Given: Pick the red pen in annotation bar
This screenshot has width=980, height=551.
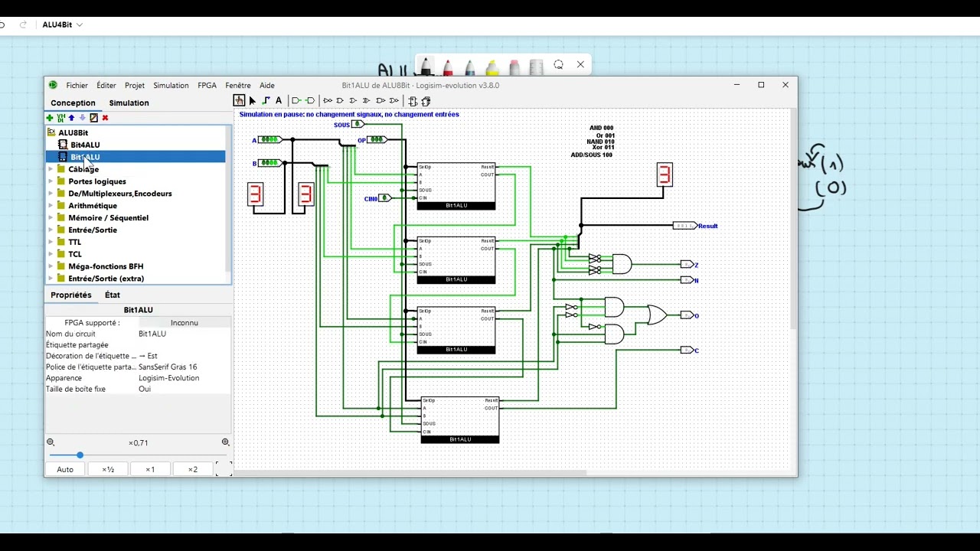Looking at the screenshot, I should click(x=448, y=67).
